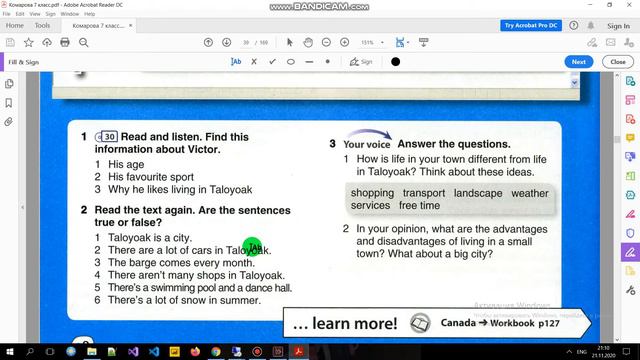Open the Tools tab
The image size is (640, 360).
42,25
